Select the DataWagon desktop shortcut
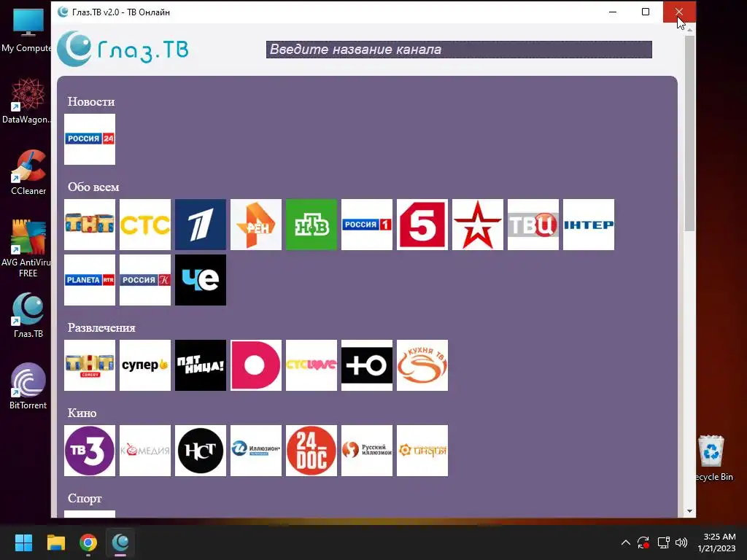Viewport: 747px width, 560px height. coord(28,101)
